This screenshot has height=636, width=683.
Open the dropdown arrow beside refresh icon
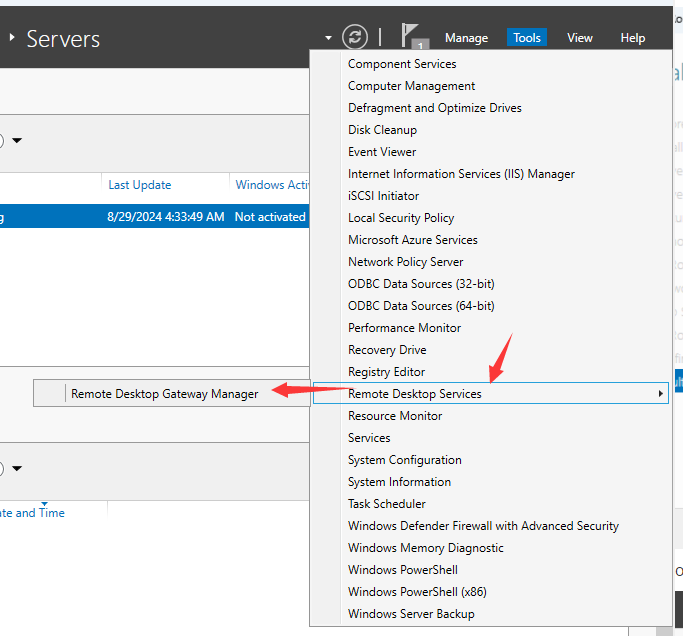(x=328, y=38)
